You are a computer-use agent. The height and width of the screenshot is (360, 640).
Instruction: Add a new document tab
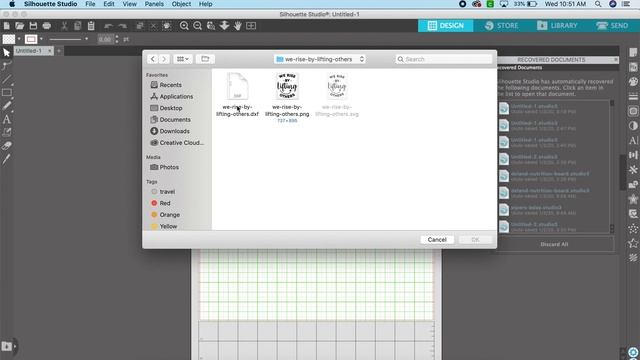coord(59,51)
